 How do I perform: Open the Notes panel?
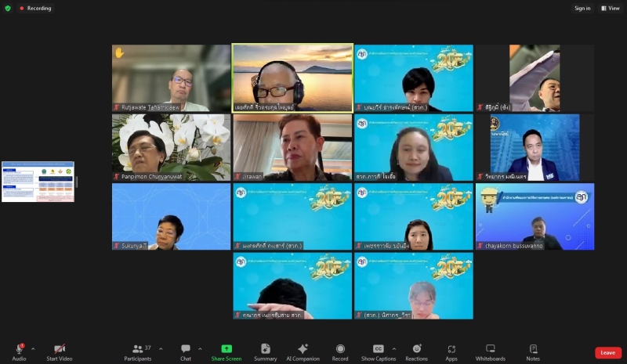pyautogui.click(x=533, y=349)
